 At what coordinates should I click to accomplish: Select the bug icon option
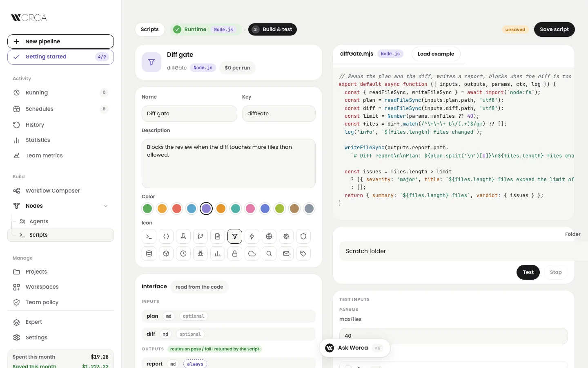pos(200,254)
